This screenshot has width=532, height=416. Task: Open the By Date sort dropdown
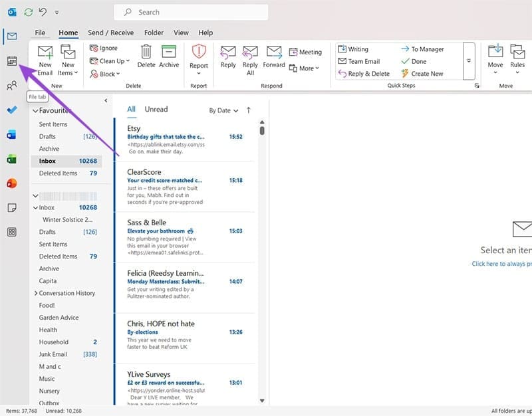[223, 111]
